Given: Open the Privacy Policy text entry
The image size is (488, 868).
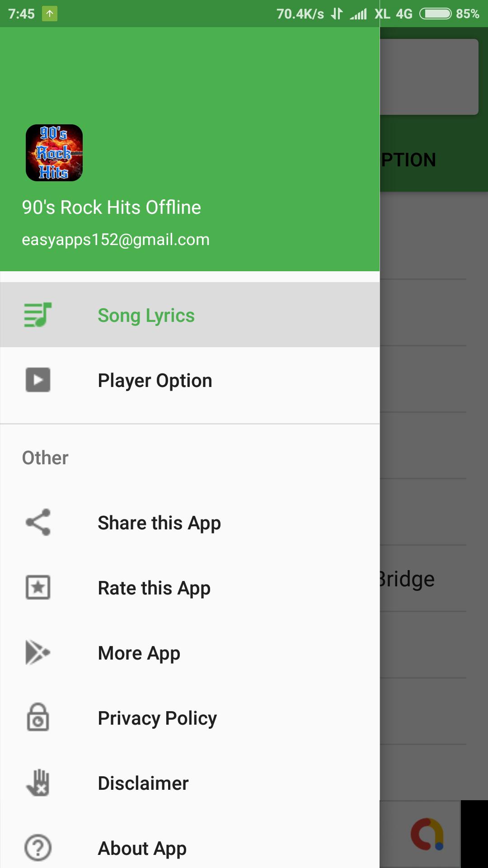Looking at the screenshot, I should click(157, 718).
